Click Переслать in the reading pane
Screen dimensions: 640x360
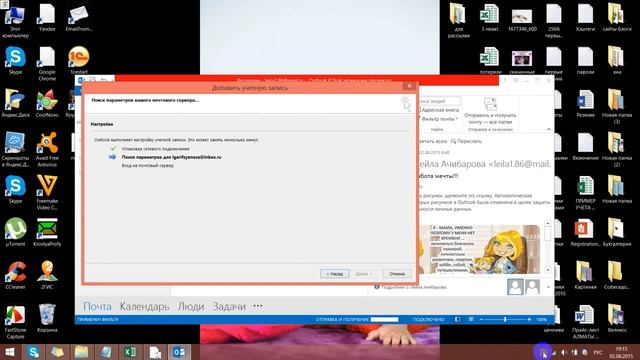466,141
